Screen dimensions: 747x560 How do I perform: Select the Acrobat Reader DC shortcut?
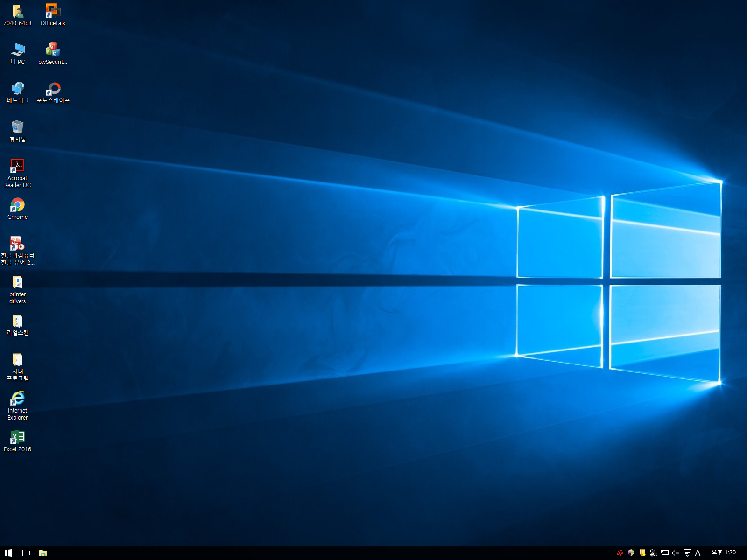coord(18,173)
